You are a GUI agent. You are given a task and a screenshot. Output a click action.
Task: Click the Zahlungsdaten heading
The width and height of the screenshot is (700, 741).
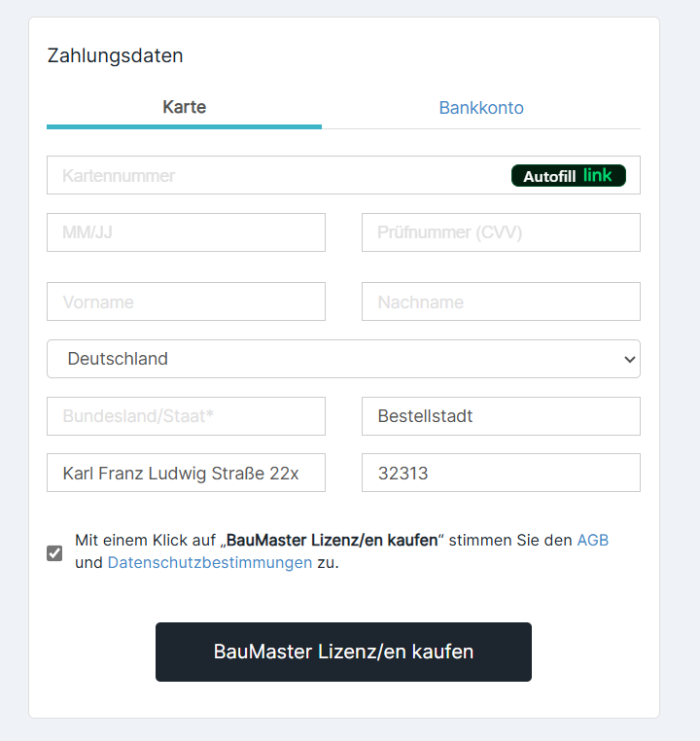pos(116,55)
